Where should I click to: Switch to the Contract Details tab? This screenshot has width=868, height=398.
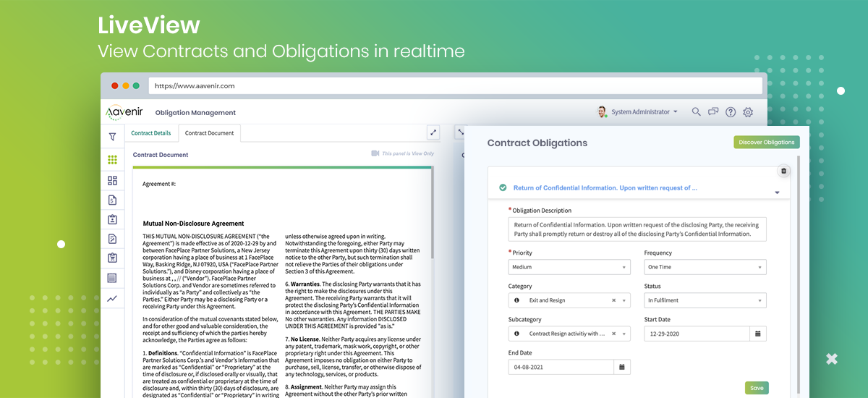tap(151, 133)
